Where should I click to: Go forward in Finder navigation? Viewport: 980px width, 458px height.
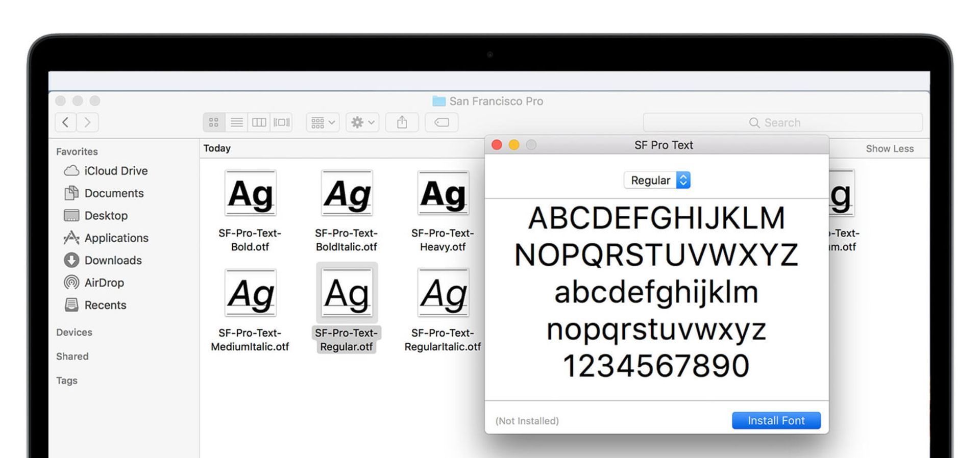[x=88, y=122]
